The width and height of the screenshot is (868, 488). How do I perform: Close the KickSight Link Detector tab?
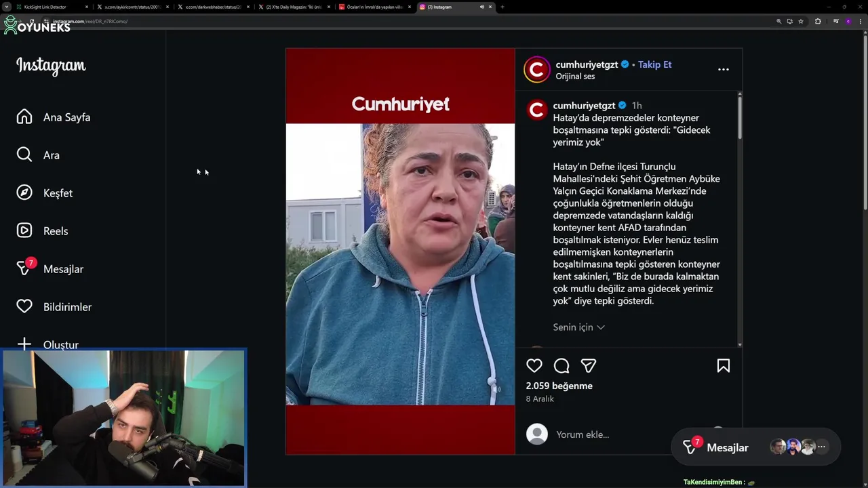coord(87,7)
